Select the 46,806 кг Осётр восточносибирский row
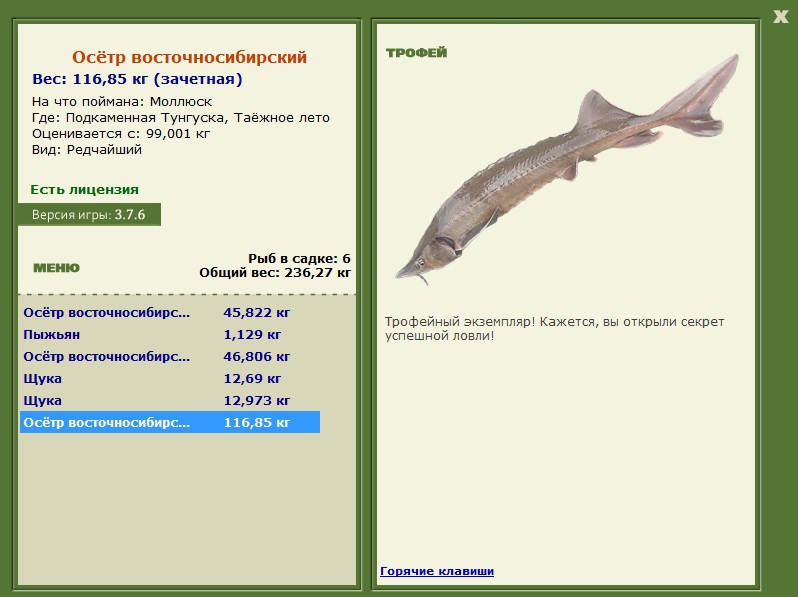 [170, 356]
